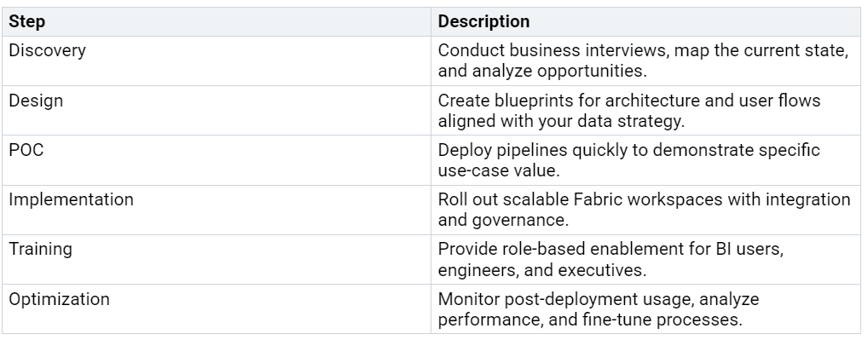The width and height of the screenshot is (868, 340).
Task: Click the text 'engineers, and executives.'
Action: click(x=542, y=270)
